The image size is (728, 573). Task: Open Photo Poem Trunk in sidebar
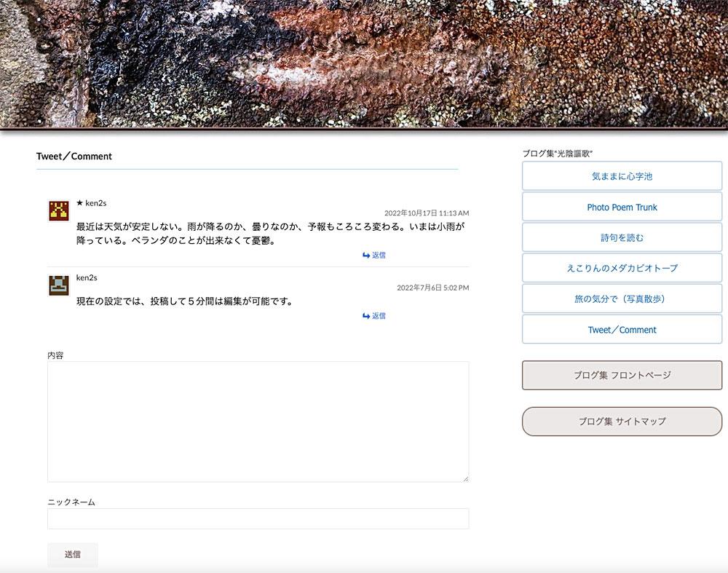point(622,208)
